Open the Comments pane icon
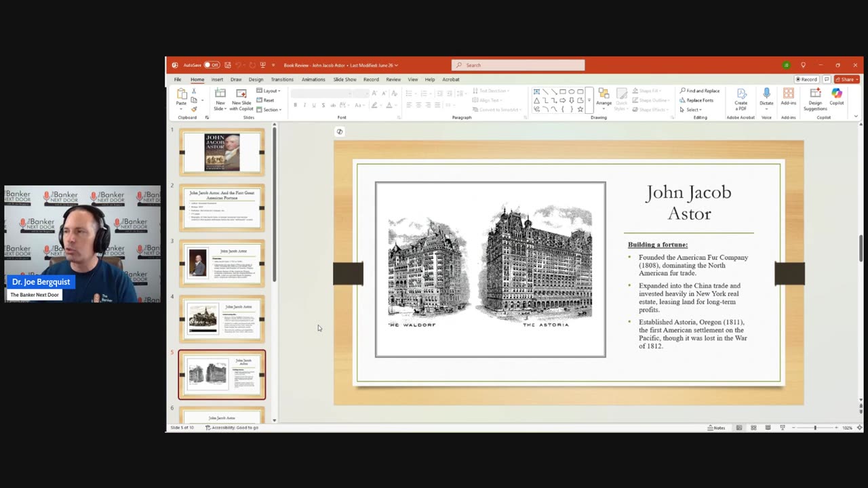 [x=827, y=79]
